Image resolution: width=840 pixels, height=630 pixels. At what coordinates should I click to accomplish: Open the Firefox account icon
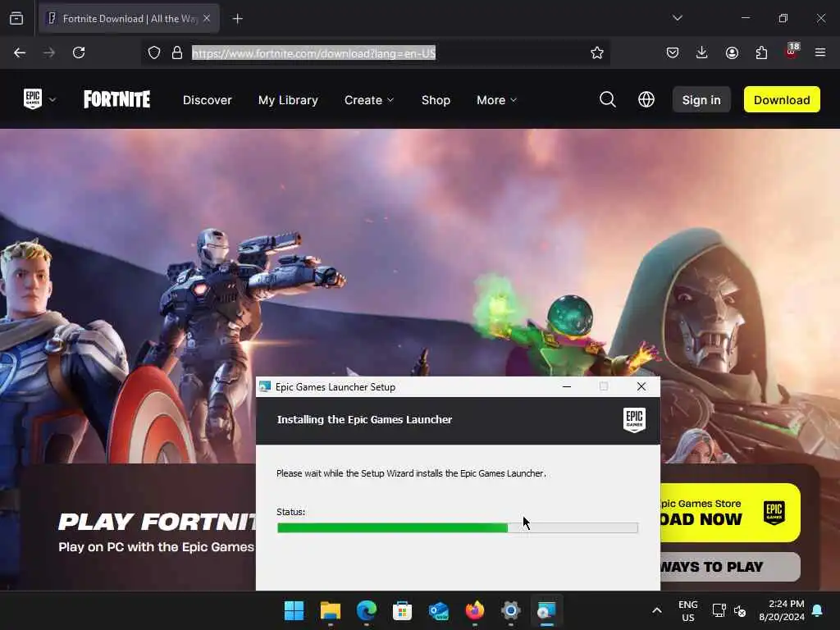click(x=732, y=52)
